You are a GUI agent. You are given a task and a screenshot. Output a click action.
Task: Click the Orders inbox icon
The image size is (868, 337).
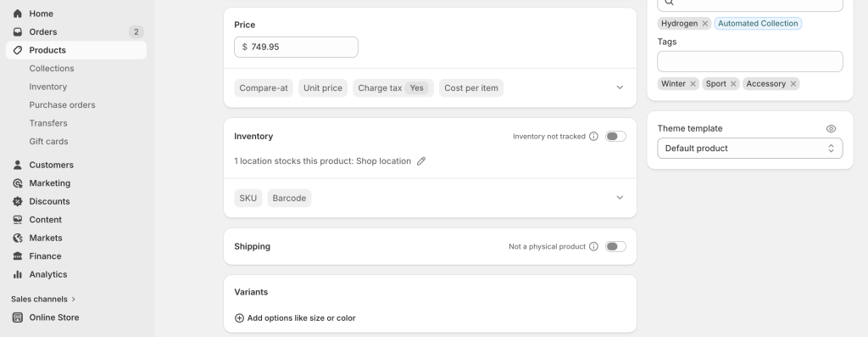(x=18, y=31)
